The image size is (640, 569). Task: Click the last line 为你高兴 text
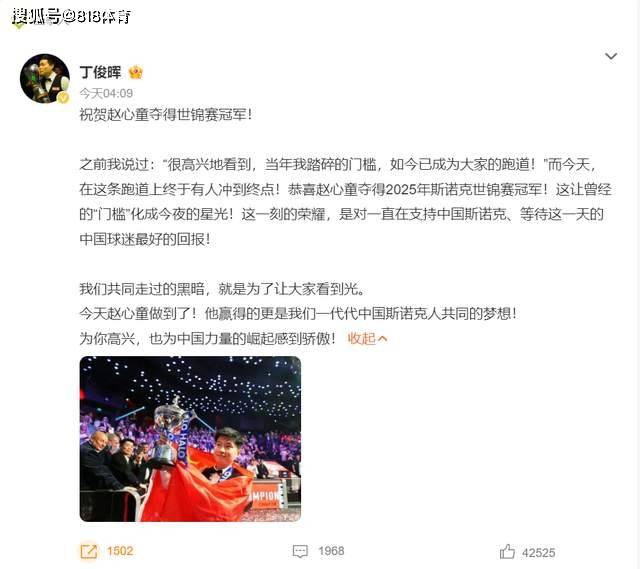[207, 338]
